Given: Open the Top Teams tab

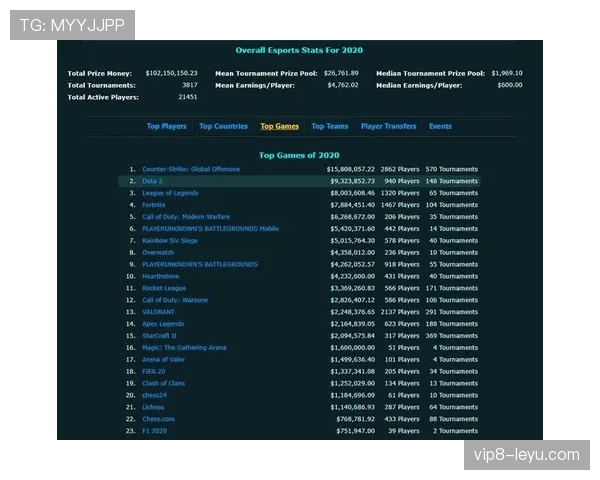Looking at the screenshot, I should coord(330,126).
